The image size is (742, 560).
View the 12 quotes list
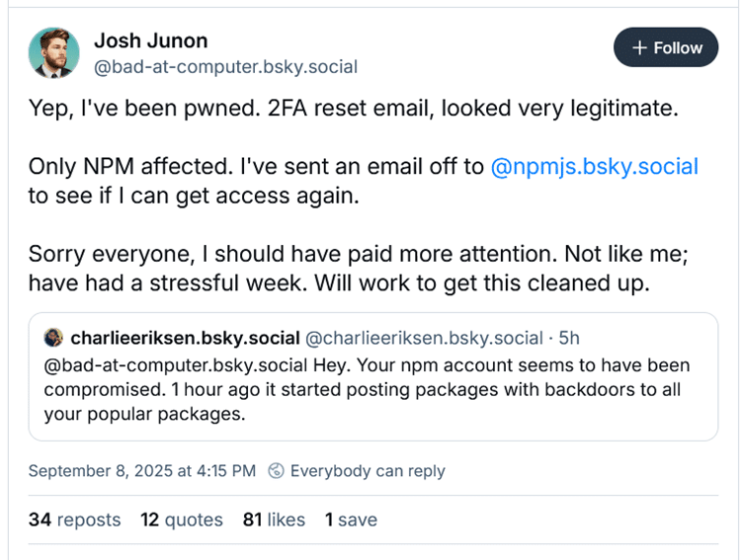tap(181, 519)
